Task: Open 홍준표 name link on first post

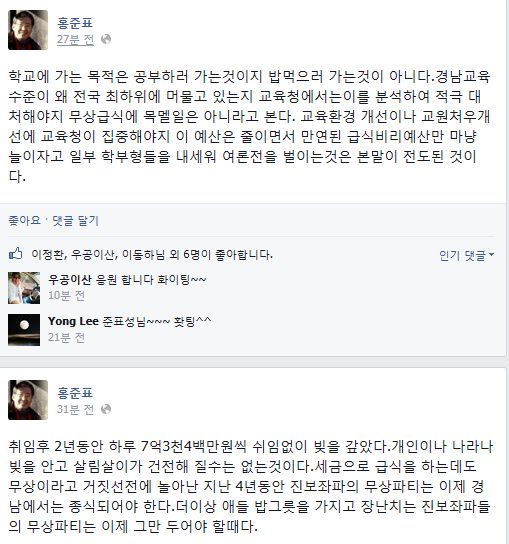Action: [75, 23]
